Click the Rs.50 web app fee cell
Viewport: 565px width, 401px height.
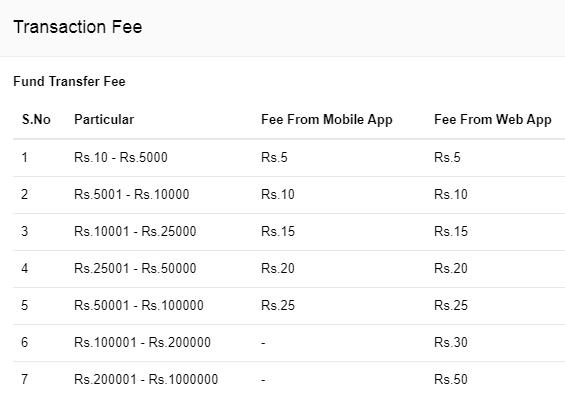coord(451,379)
